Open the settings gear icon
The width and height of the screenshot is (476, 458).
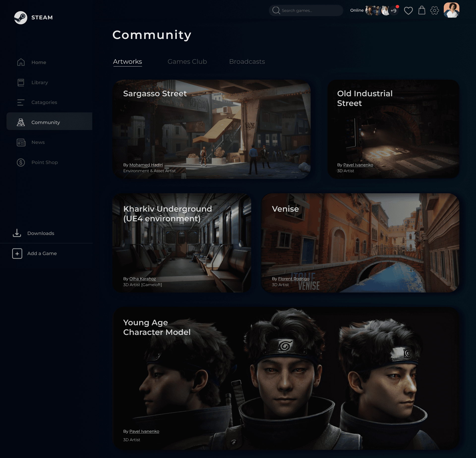435,11
